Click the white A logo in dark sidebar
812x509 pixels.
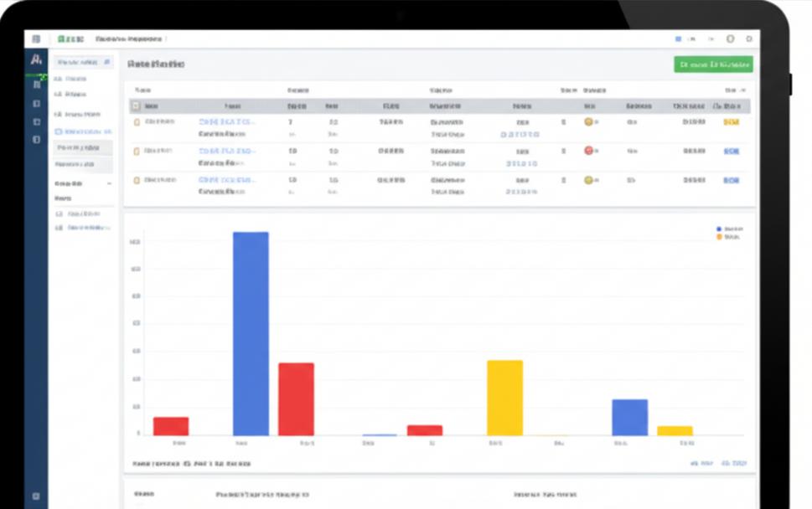36,60
